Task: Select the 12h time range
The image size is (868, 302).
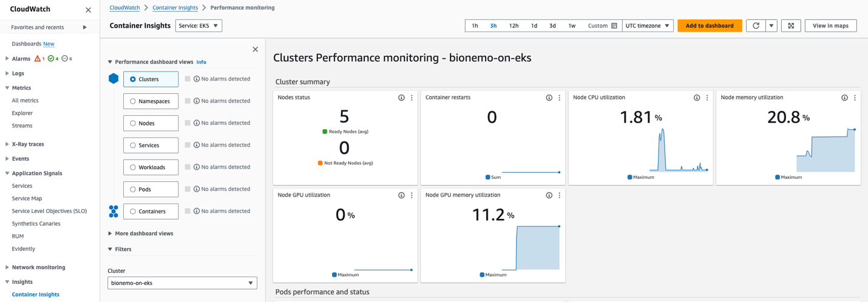Action: [514, 25]
